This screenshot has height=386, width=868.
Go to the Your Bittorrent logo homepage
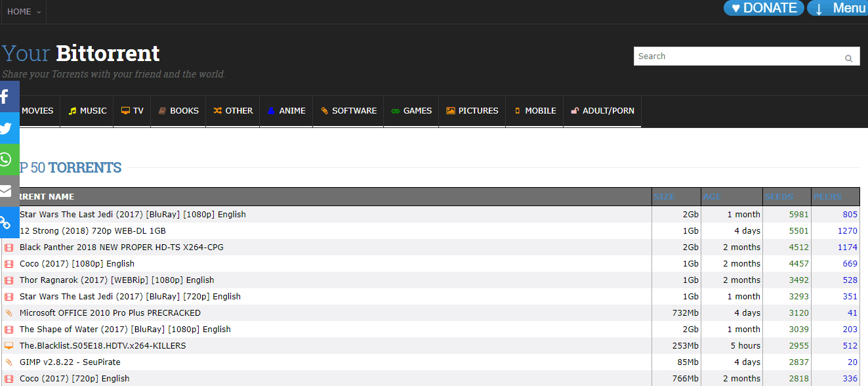(x=81, y=53)
